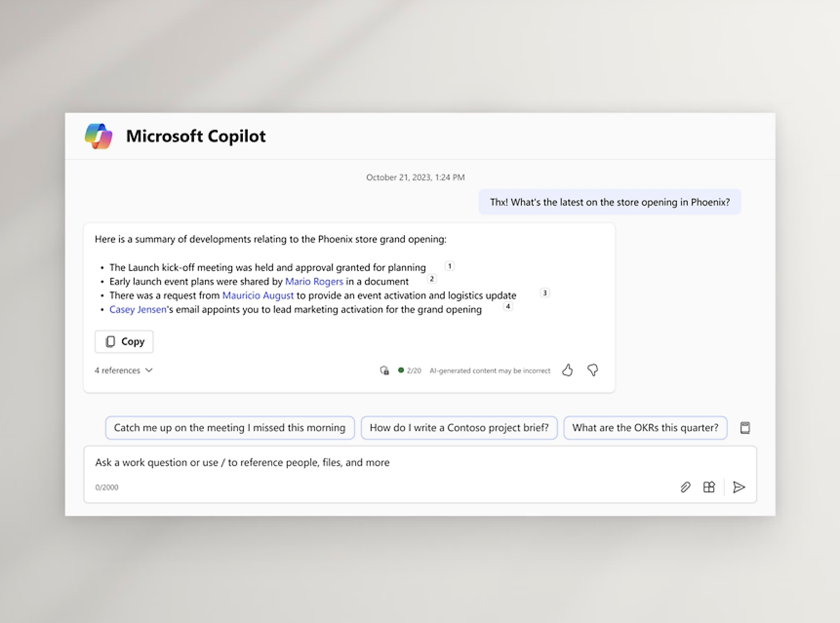
Task: Click the clipboard icon on the Copy button
Action: pos(111,342)
